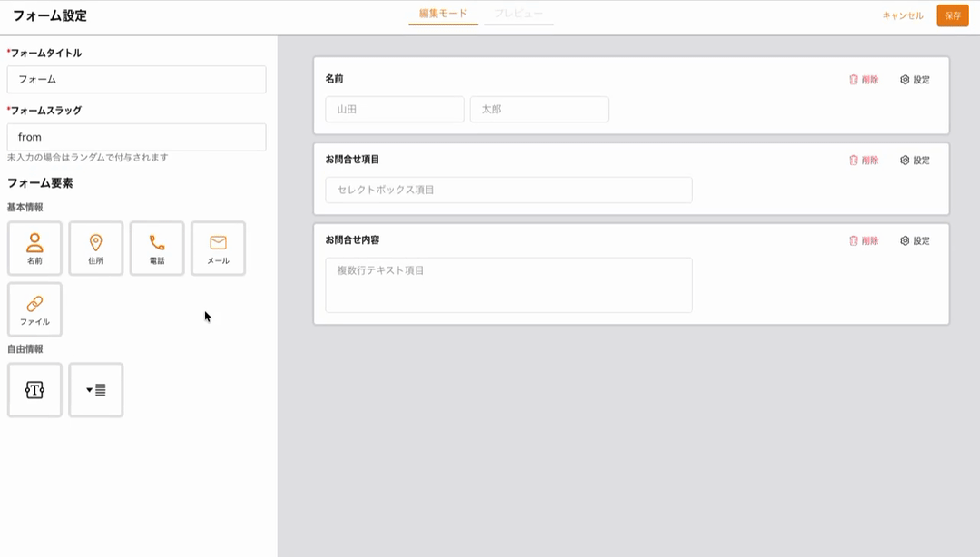Click the orange 保存 button
The width and height of the screenshot is (980, 557).
(x=953, y=15)
